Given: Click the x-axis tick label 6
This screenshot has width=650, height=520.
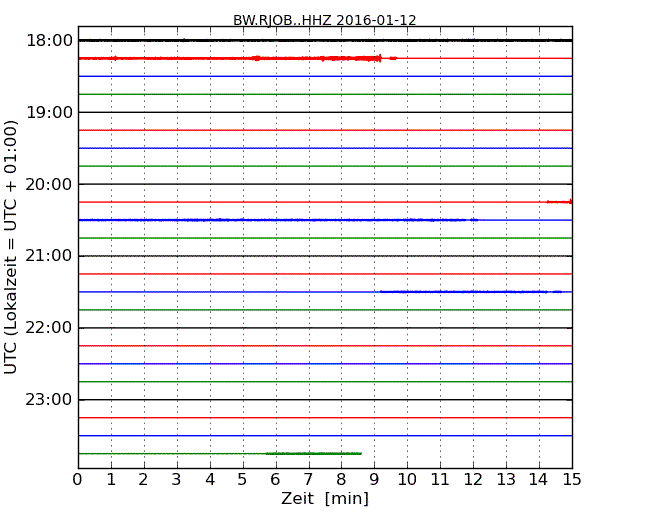Looking at the screenshot, I should point(275,479).
